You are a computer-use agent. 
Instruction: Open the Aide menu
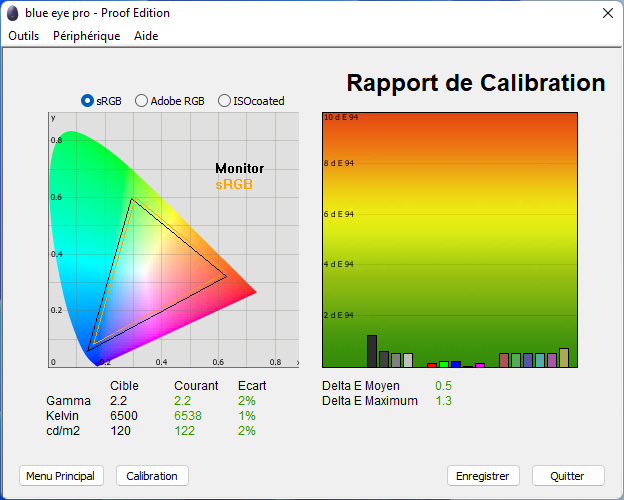[x=146, y=36]
